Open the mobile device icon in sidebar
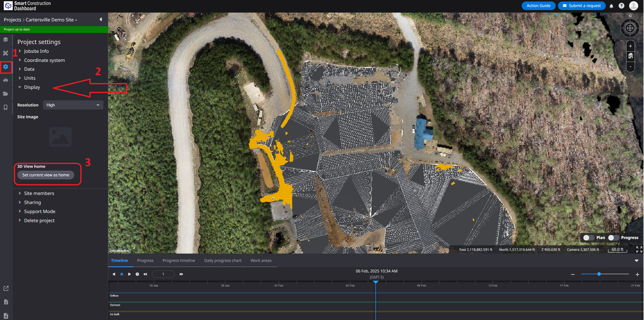Image resolution: width=644 pixels, height=320 pixels. click(6, 107)
